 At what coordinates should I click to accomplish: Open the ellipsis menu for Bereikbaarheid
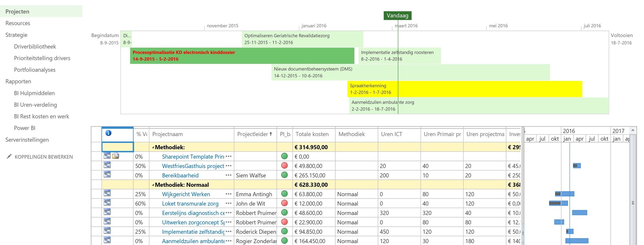[228, 175]
